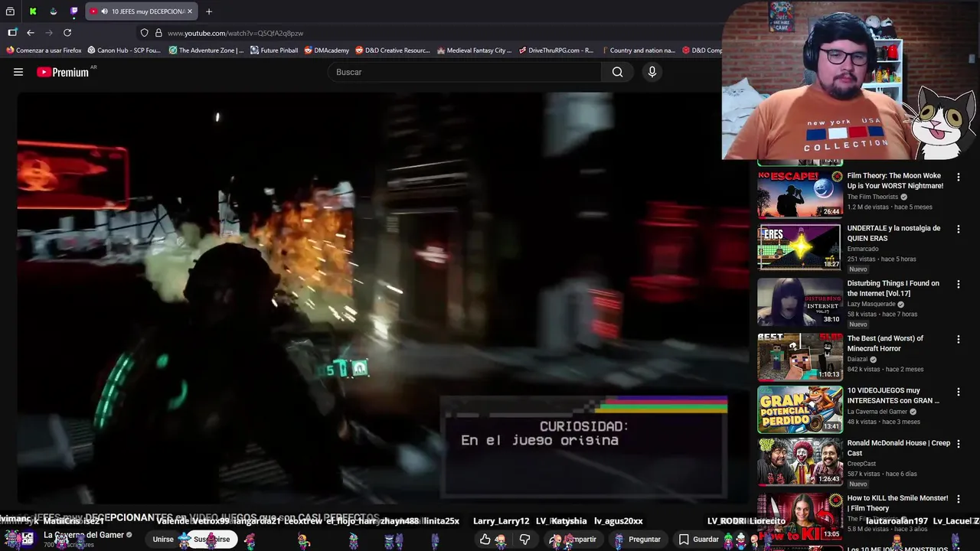Image resolution: width=980 pixels, height=551 pixels.
Task: Open the Enmarcado channel name
Action: click(863, 249)
